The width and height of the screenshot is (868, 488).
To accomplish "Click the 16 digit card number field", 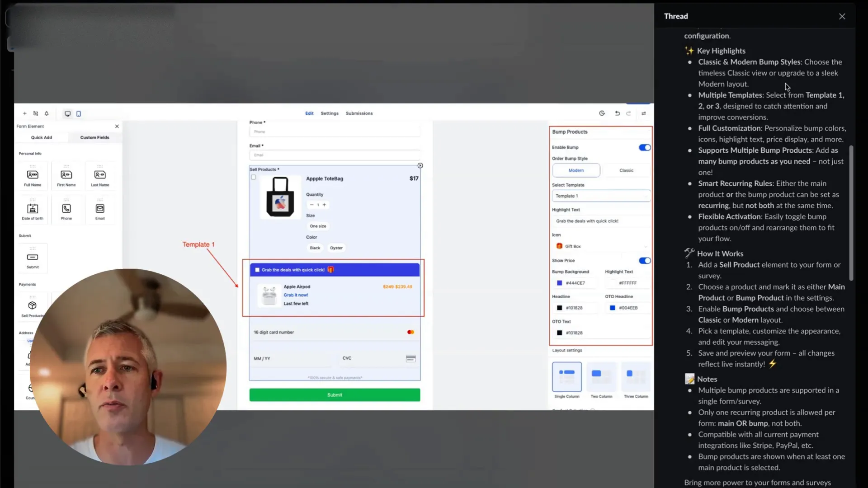I will 335,332.
